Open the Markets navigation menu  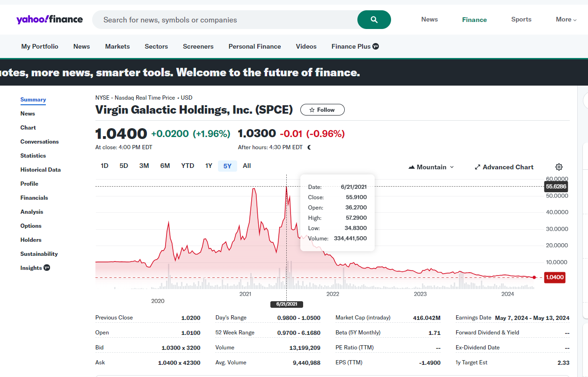click(x=117, y=46)
